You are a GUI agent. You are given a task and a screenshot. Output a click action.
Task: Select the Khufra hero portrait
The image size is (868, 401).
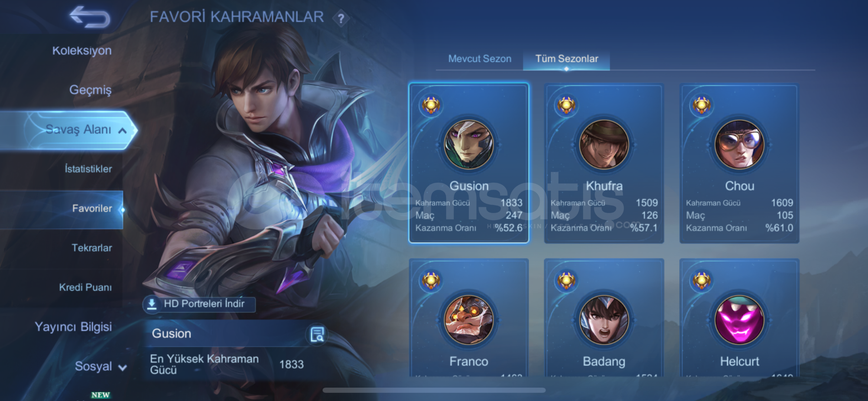point(604,144)
